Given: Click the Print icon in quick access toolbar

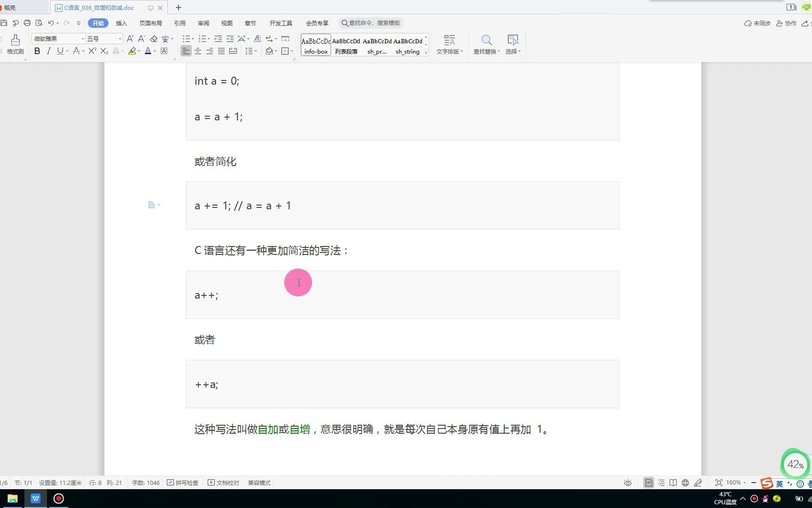Looking at the screenshot, I should 27,23.
